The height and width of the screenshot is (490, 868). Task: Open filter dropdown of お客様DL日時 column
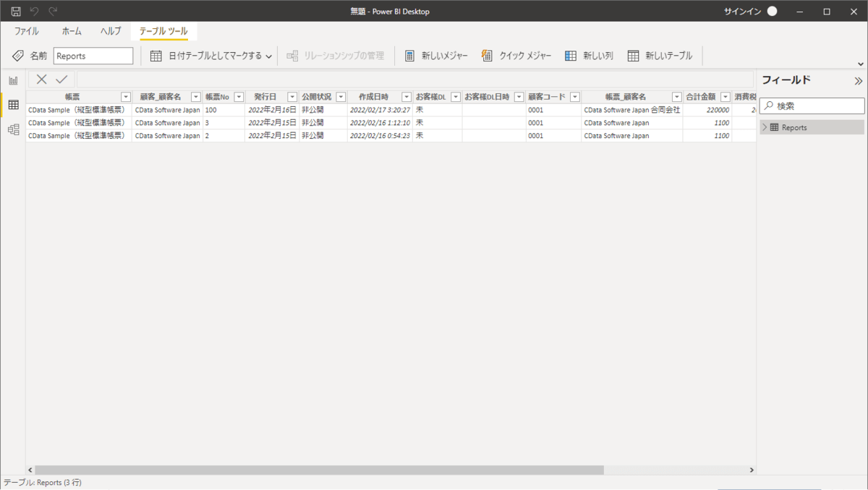[519, 97]
